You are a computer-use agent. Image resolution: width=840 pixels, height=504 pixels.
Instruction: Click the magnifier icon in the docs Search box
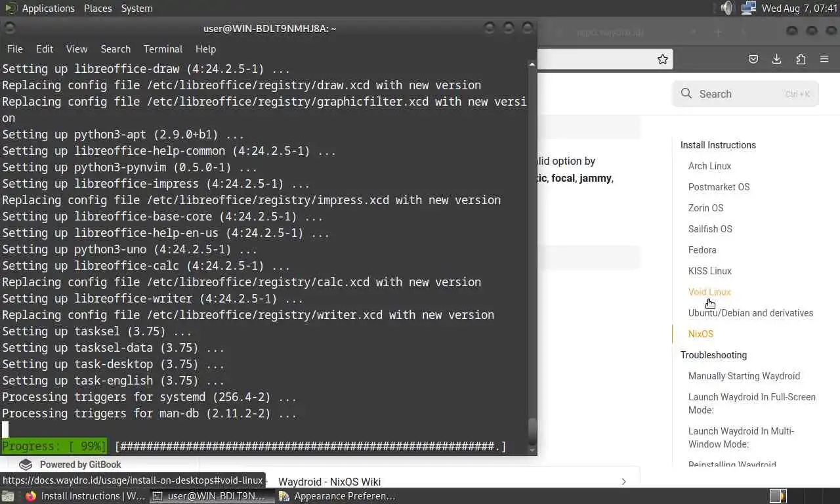[x=686, y=94]
